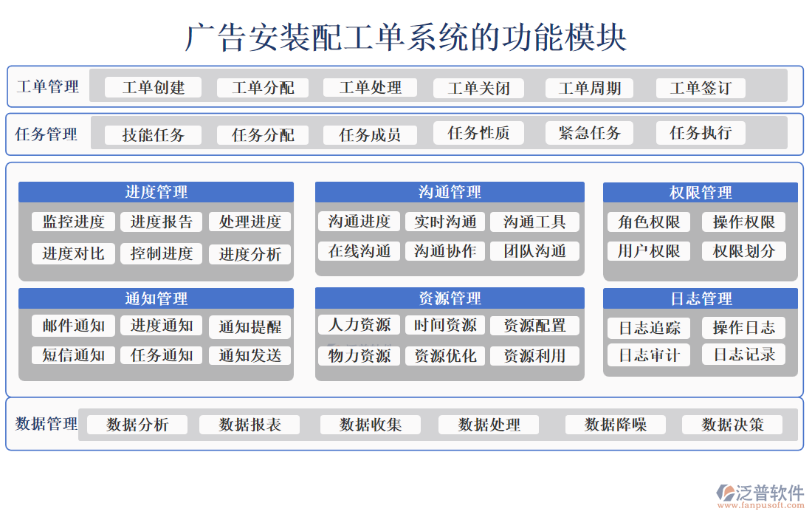
Task: Click 监控进度 in 进度管理
Action: click(72, 222)
